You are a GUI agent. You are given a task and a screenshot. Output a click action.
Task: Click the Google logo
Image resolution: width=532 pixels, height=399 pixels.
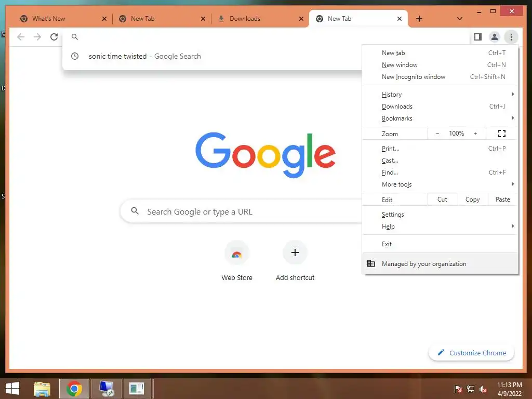click(x=265, y=155)
